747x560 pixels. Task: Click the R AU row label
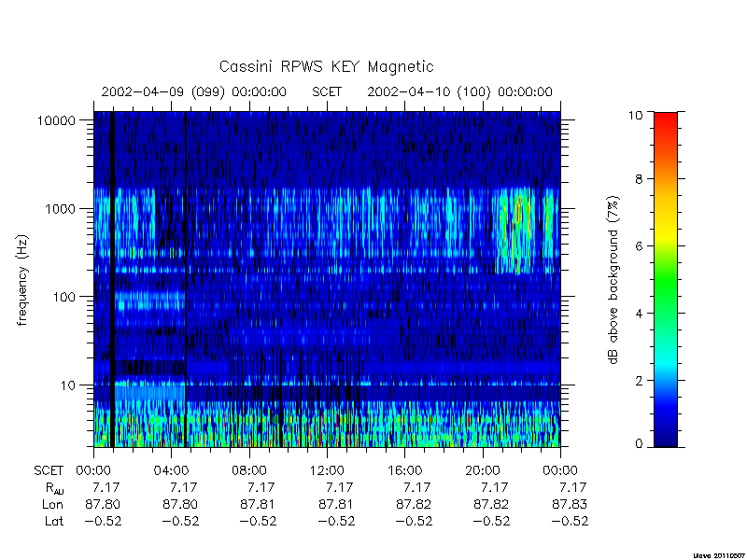[55, 488]
